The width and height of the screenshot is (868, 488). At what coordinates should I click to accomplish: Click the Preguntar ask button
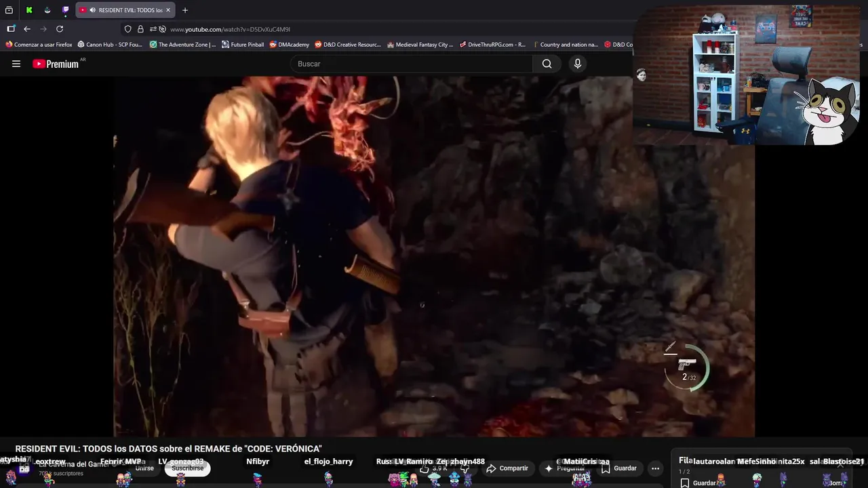(564, 468)
